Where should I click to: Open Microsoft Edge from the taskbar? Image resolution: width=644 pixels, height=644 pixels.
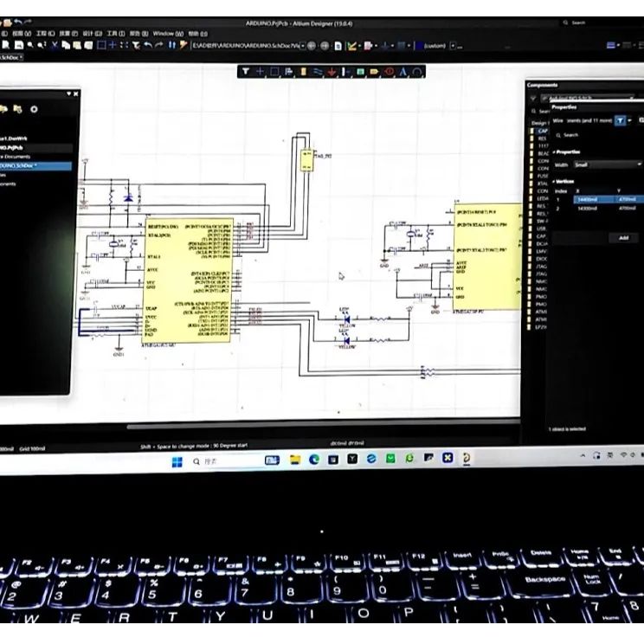click(314, 459)
